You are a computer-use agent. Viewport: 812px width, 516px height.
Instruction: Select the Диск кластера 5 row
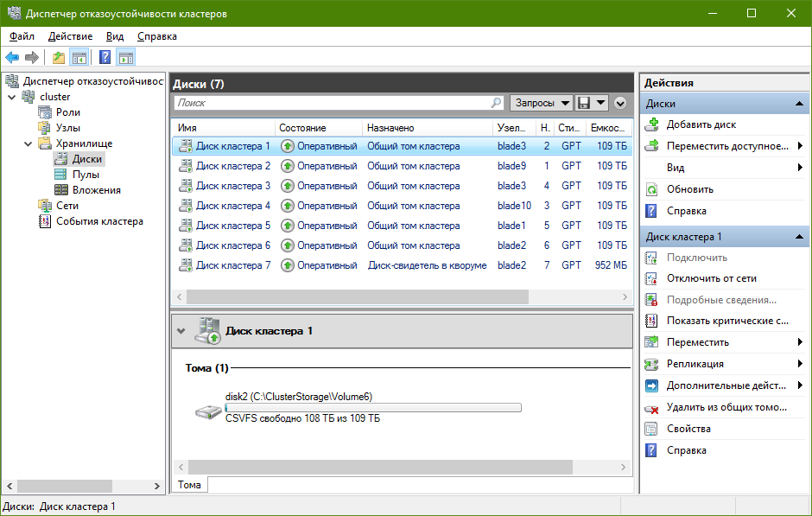(x=403, y=226)
